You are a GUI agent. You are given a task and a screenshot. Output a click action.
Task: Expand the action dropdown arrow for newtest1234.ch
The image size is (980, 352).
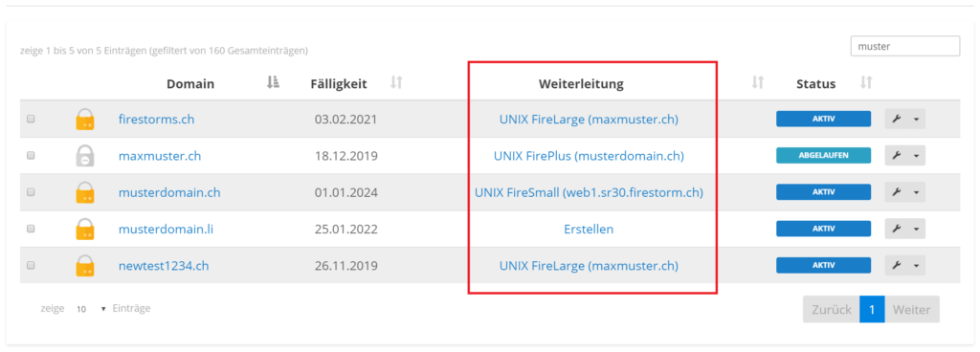[916, 266]
